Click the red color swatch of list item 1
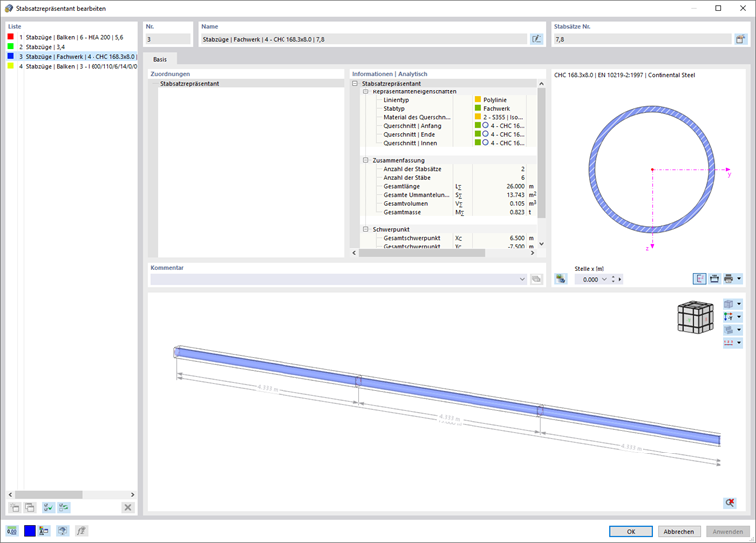The image size is (756, 543). [11, 37]
